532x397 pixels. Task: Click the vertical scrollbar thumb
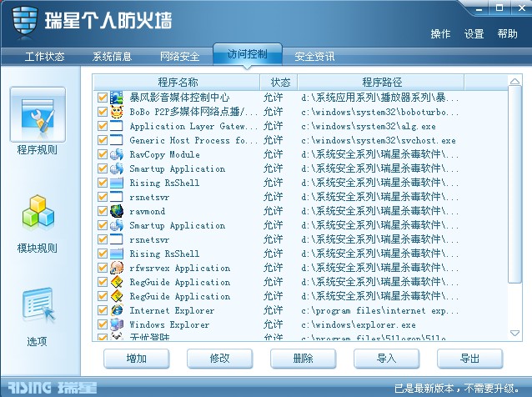514,184
